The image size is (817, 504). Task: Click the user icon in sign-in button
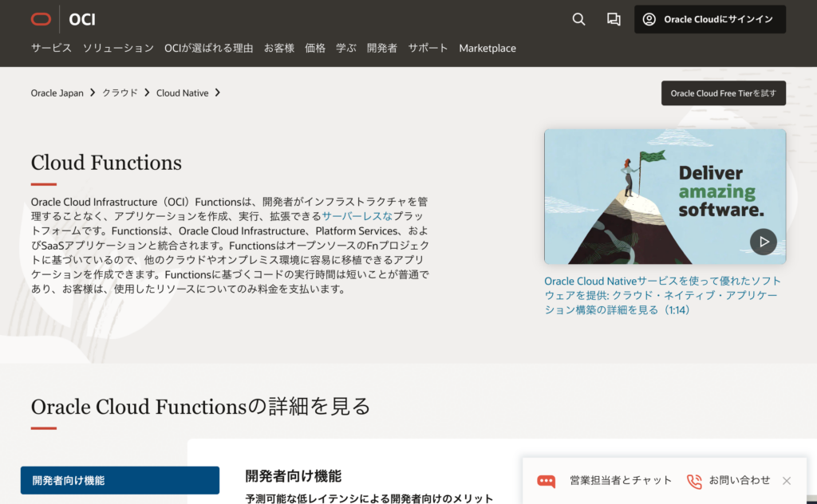coord(649,19)
